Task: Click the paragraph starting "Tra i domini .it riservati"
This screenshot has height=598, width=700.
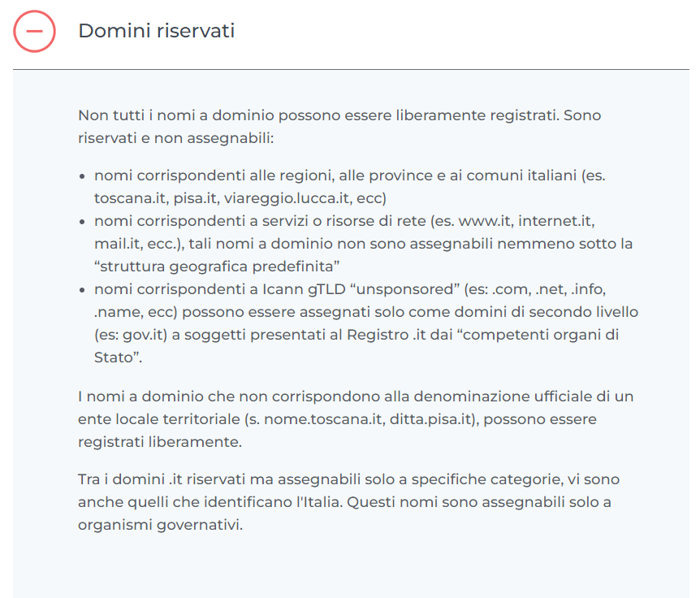Action: point(348,479)
